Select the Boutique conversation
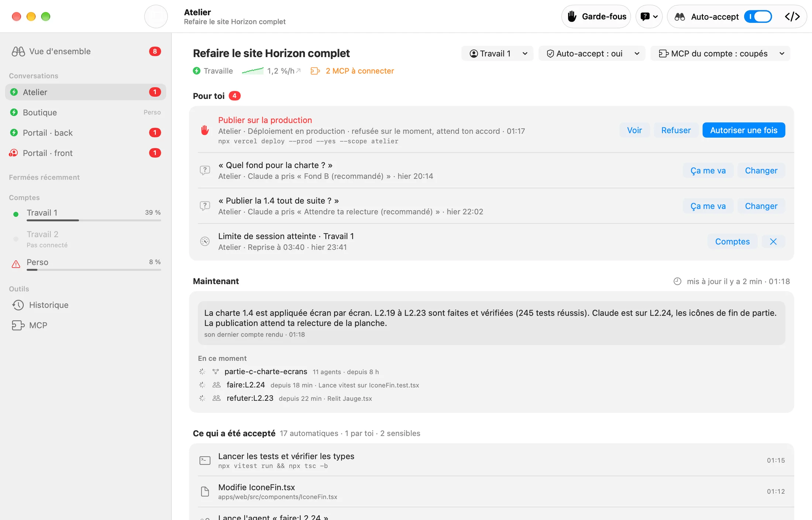812x520 pixels. point(86,112)
